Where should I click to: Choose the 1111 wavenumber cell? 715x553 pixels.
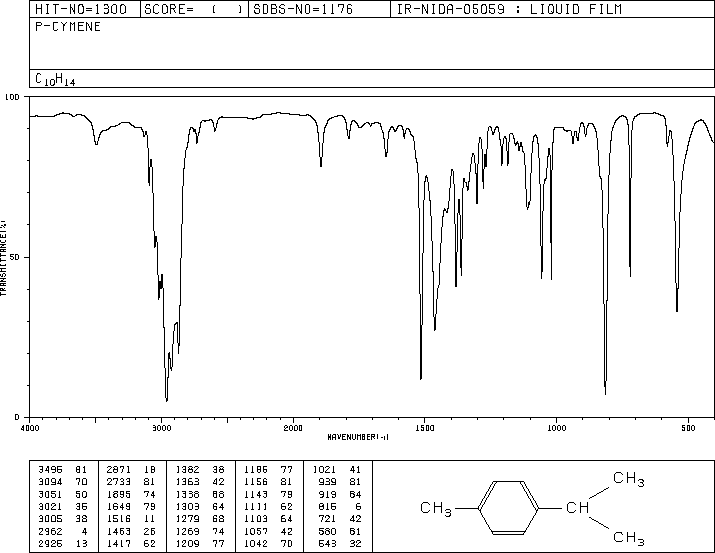256,506
